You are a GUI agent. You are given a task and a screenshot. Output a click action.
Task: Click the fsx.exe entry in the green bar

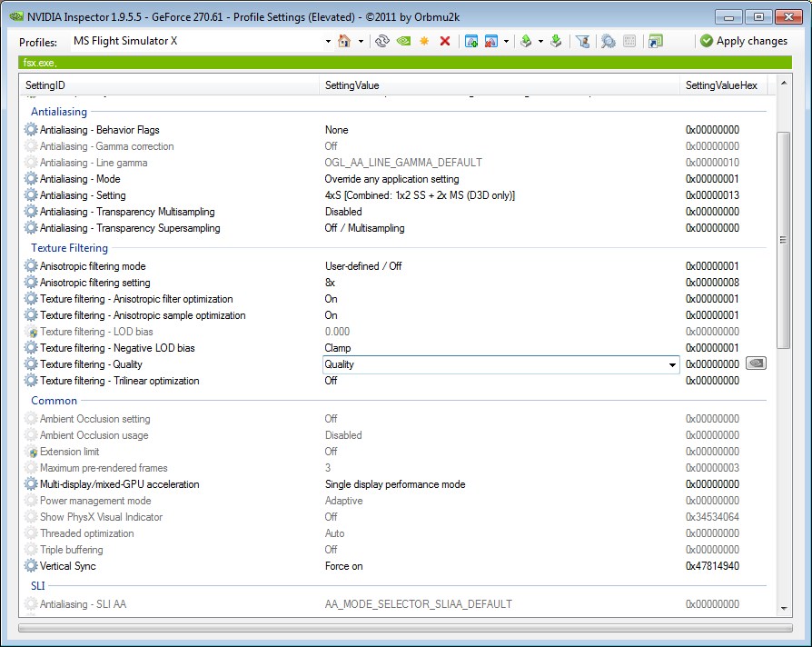[40, 63]
